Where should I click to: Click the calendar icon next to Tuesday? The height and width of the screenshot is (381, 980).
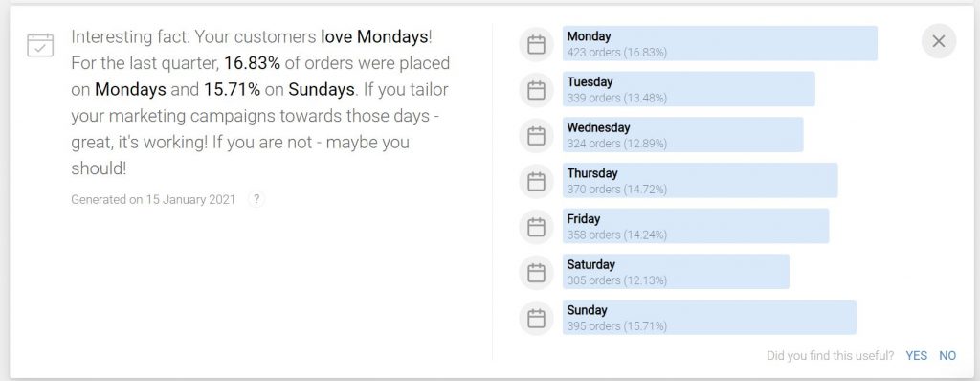536,90
